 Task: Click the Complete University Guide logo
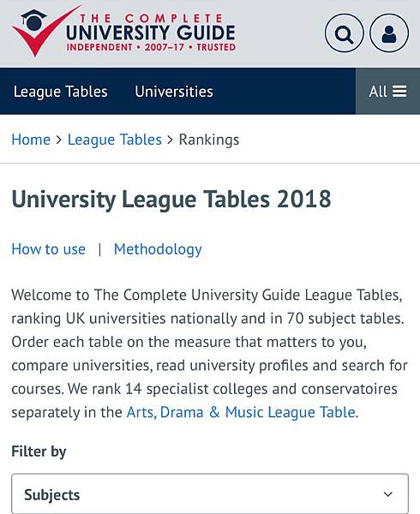tap(124, 31)
